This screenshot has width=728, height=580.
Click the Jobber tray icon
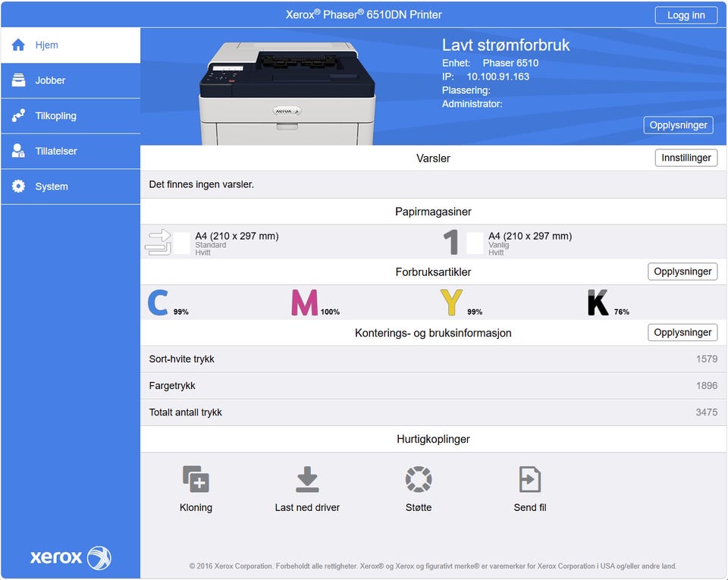click(x=18, y=80)
